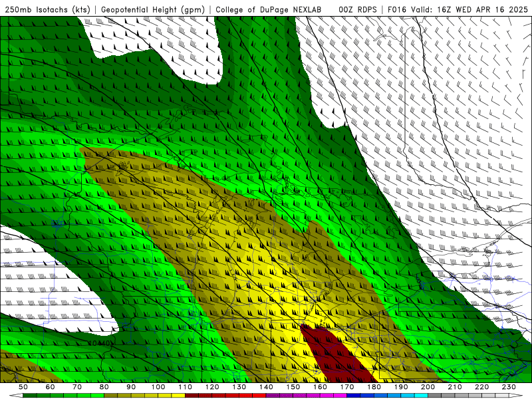532x399 pixels.
Task: Click the "Geopotential Height (gpm)" header text
Action: tap(153, 10)
